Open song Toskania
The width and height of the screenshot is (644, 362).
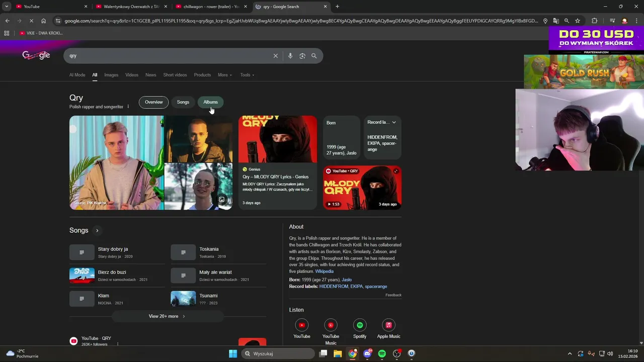pos(218,252)
